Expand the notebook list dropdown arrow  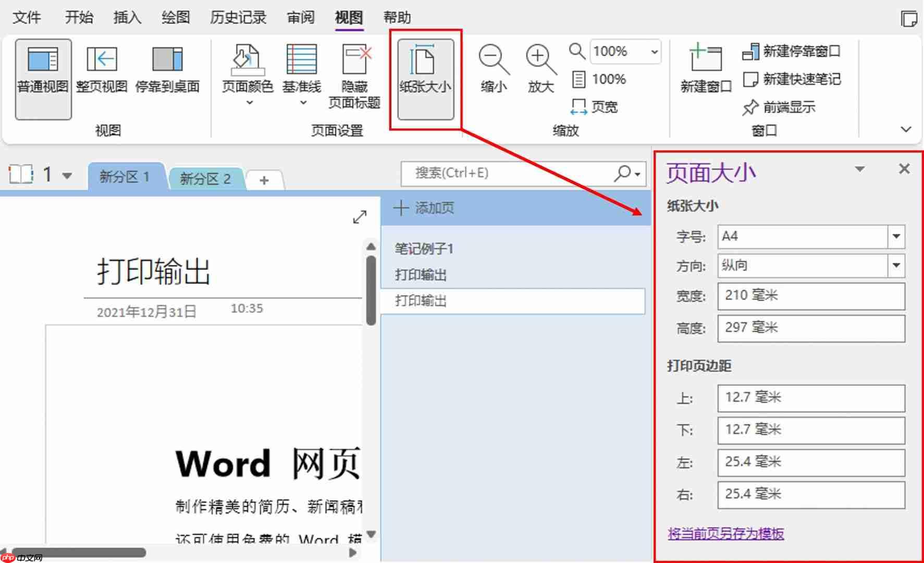pyautogui.click(x=67, y=176)
